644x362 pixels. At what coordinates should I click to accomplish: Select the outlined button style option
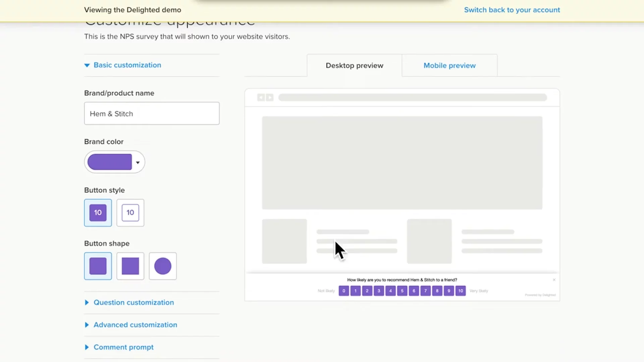click(130, 213)
